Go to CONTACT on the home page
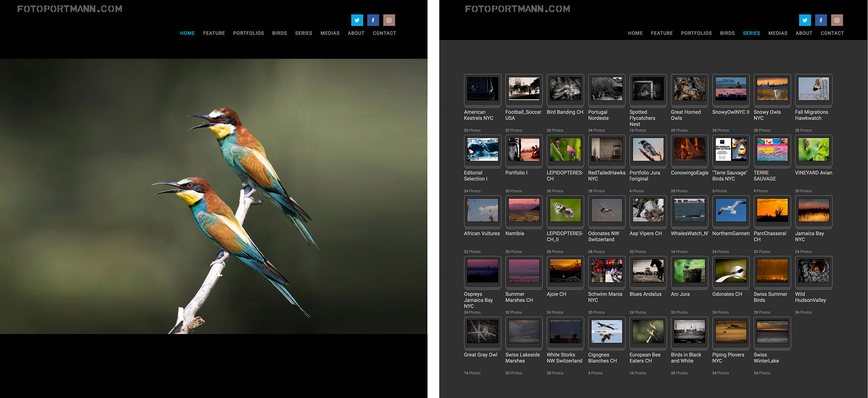 [x=384, y=33]
